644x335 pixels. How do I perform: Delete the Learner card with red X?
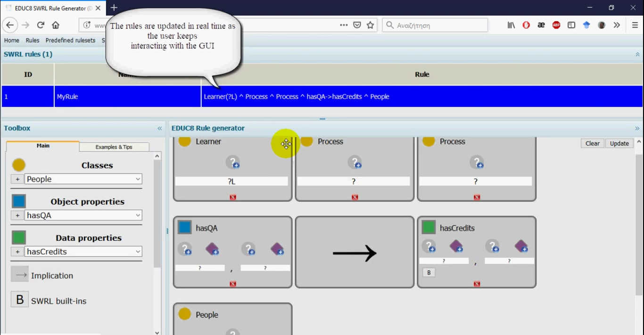[233, 197]
